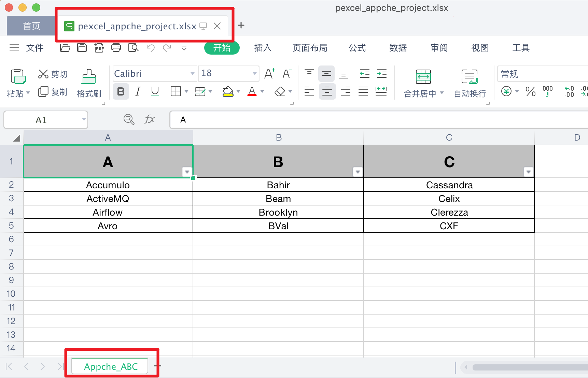The height and width of the screenshot is (378, 588).
Task: Decrease font size with A- icon
Action: coord(287,74)
